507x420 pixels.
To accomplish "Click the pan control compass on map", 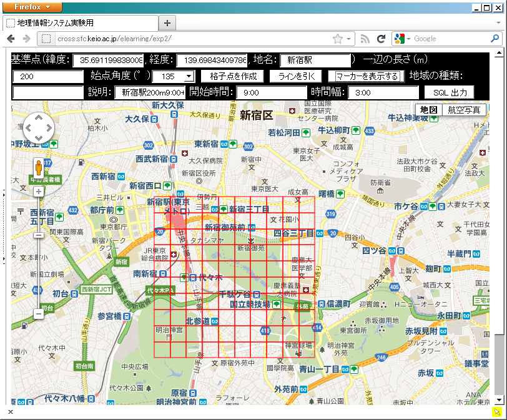I will (x=39, y=129).
